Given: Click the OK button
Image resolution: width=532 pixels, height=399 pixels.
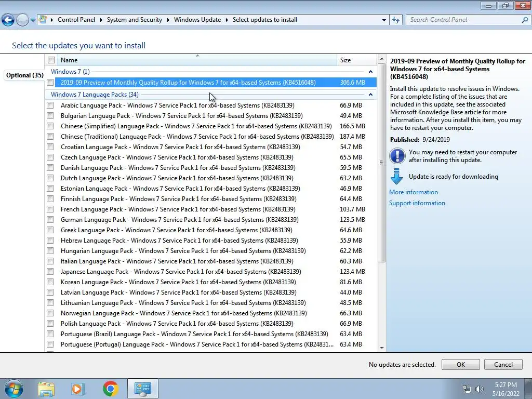Looking at the screenshot, I should 460,364.
